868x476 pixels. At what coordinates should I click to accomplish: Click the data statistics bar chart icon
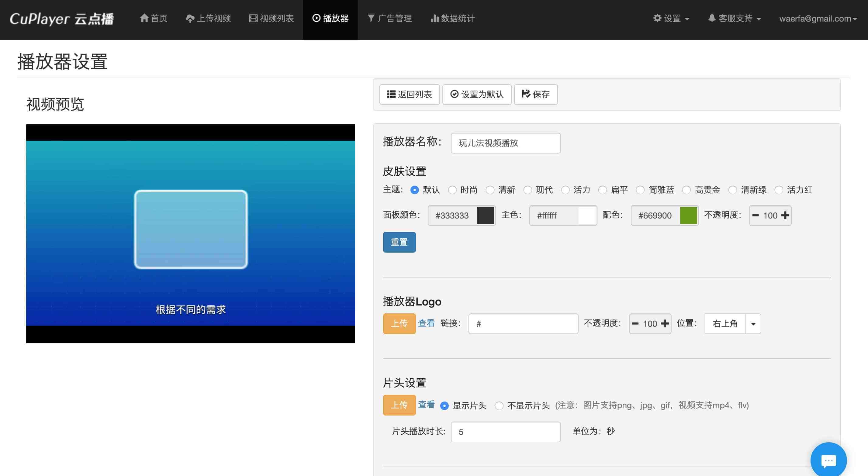(x=434, y=18)
